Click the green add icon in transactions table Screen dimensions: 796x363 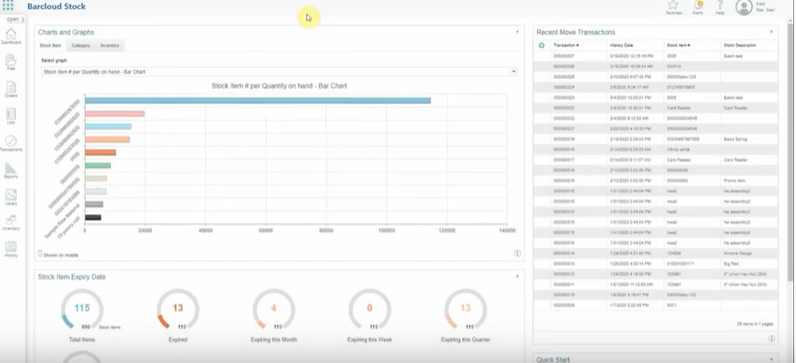(541, 45)
